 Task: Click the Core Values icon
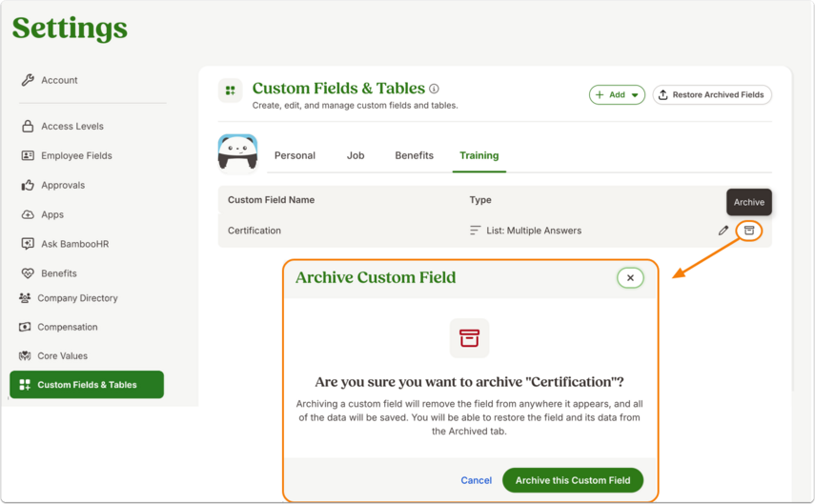[x=25, y=356]
